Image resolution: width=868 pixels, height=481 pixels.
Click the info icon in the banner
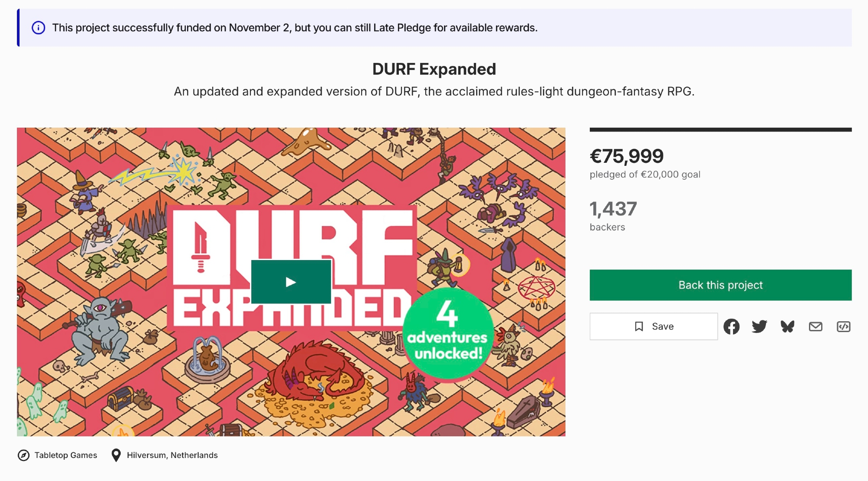(38, 28)
